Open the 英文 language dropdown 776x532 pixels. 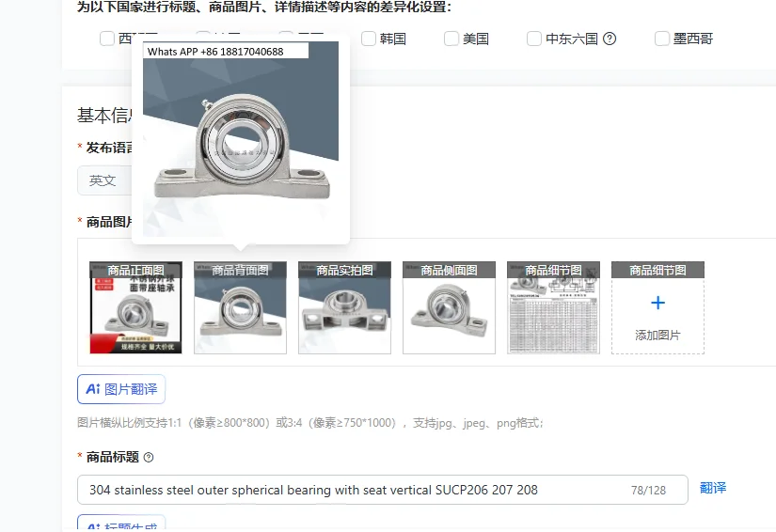(104, 180)
